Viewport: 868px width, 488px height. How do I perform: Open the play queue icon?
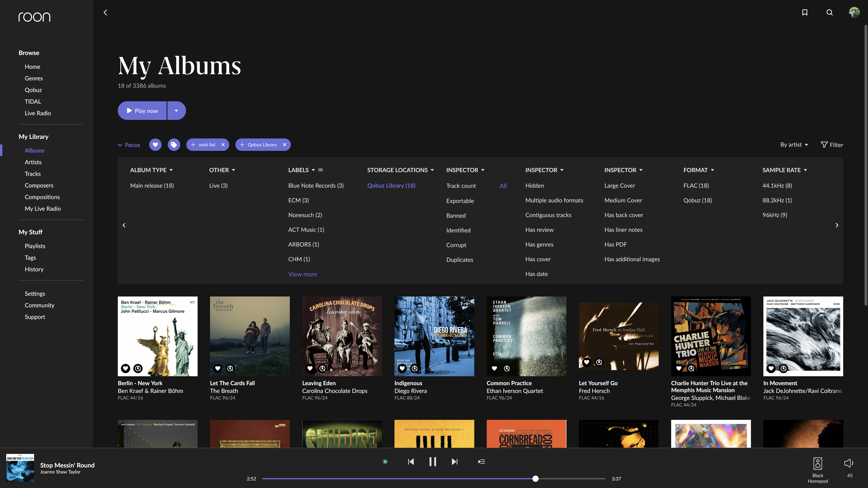point(481,462)
